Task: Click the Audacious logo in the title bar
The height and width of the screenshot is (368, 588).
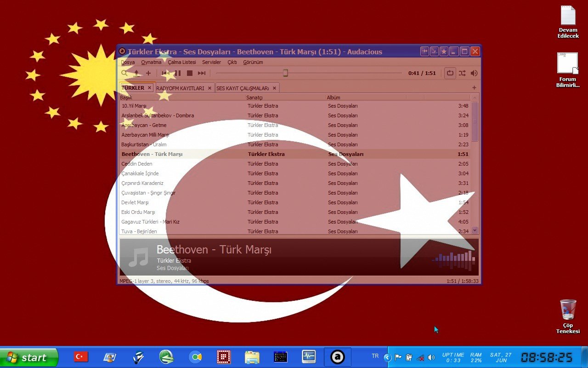Action: coord(122,52)
